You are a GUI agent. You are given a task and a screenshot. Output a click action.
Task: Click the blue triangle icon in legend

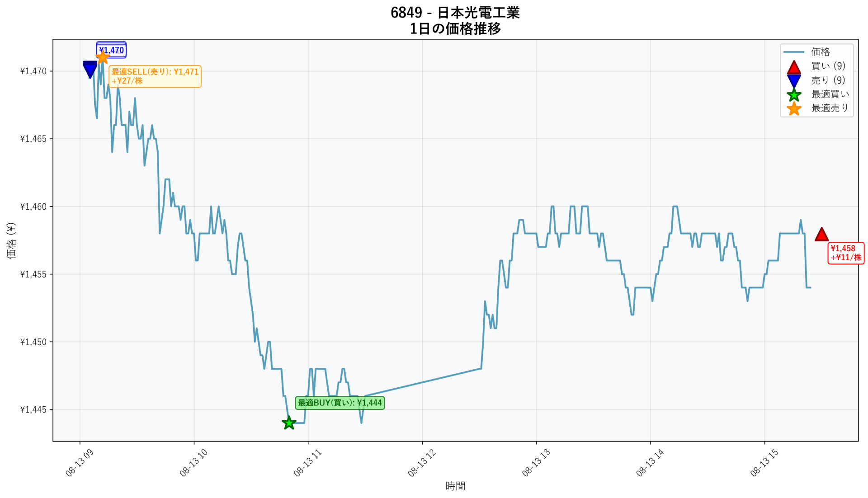coord(794,81)
